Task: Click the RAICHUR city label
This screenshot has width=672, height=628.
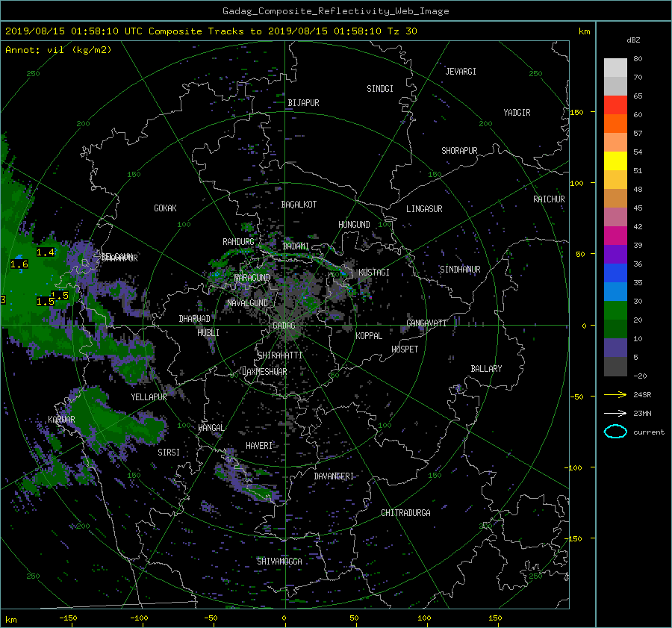Action: point(549,199)
